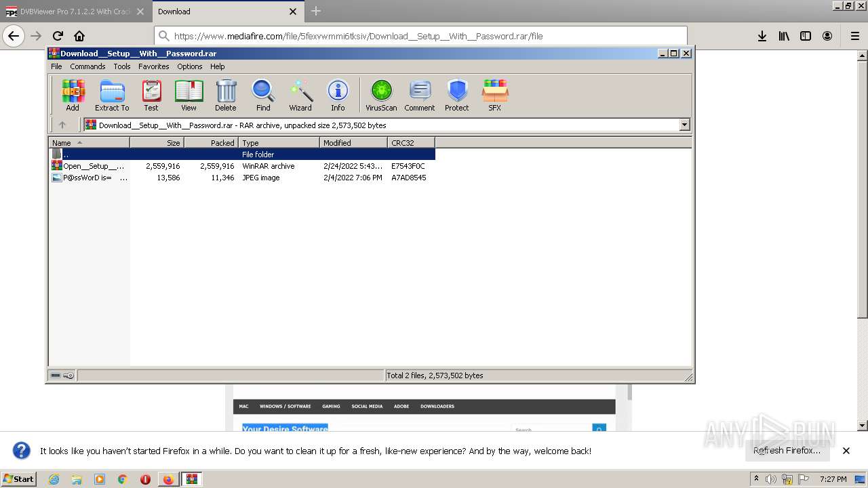This screenshot has width=868, height=488.
Task: Toggle Firefox sidebar view icon
Action: 806,36
